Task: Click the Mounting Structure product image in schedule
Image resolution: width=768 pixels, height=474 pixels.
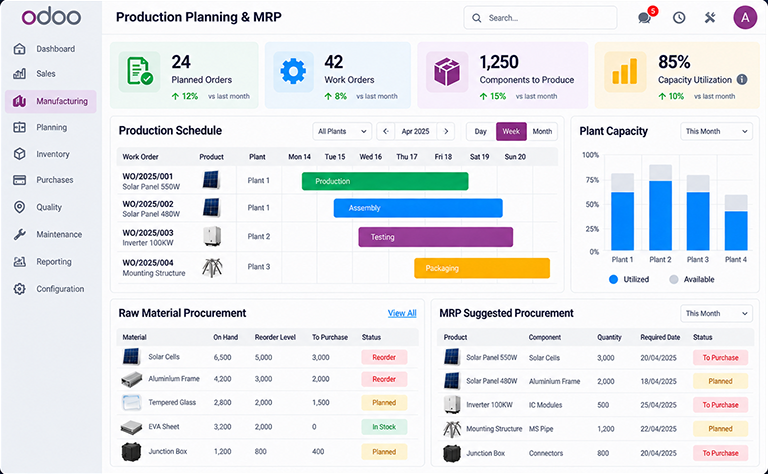Action: point(212,267)
